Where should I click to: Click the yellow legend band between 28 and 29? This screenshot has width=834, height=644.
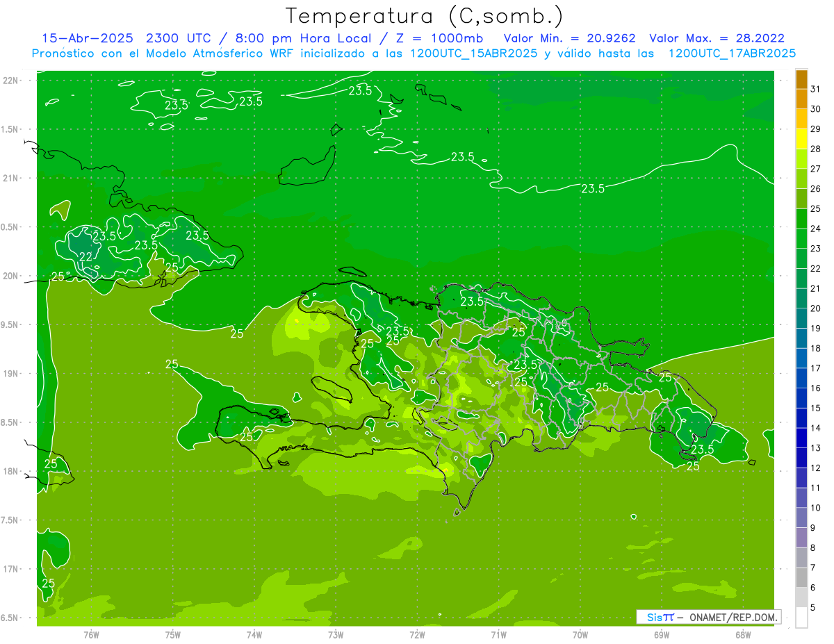click(801, 139)
